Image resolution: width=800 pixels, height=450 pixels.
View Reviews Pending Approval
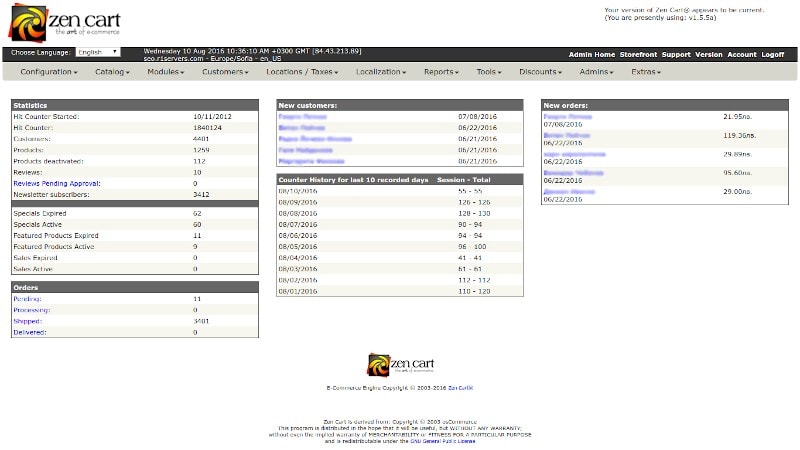tap(56, 184)
